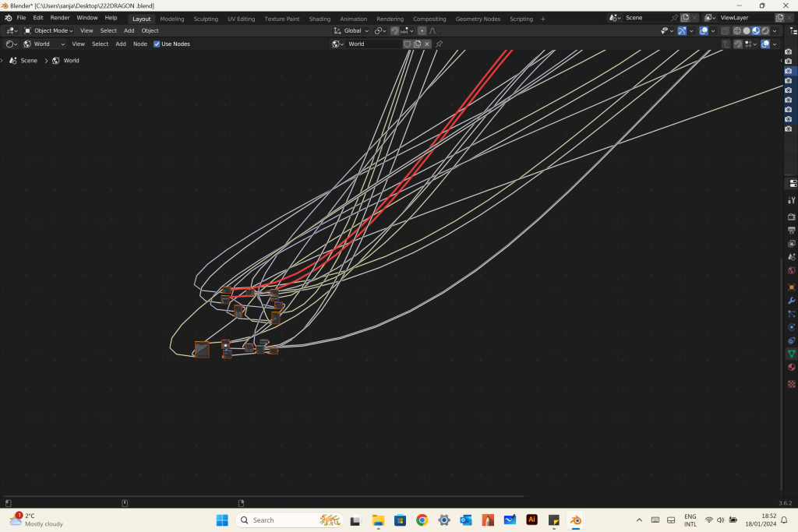This screenshot has width=798, height=532.
Task: Open the View Layer properties tab
Action: [792, 244]
